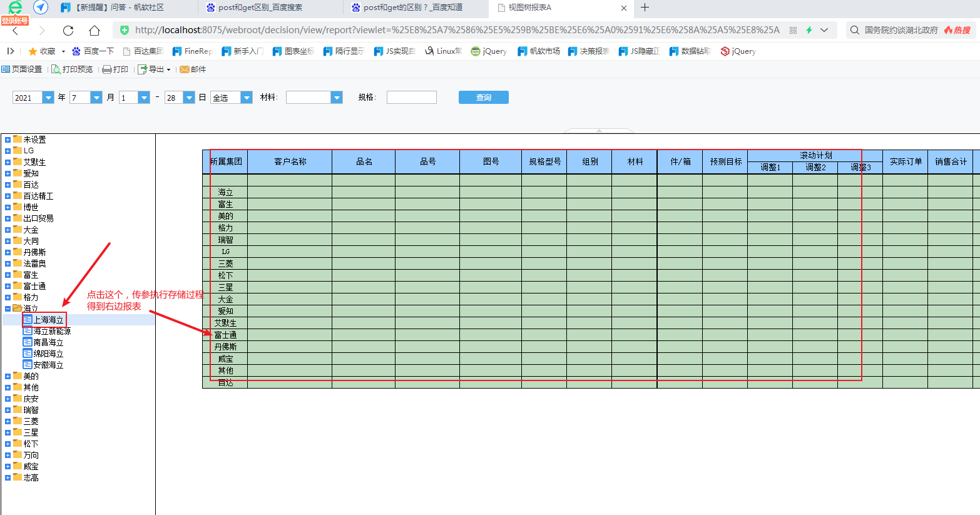This screenshot has height=515, width=980.
Task: Click the 页面设置 page setup toolbar item
Action: tap(22, 69)
